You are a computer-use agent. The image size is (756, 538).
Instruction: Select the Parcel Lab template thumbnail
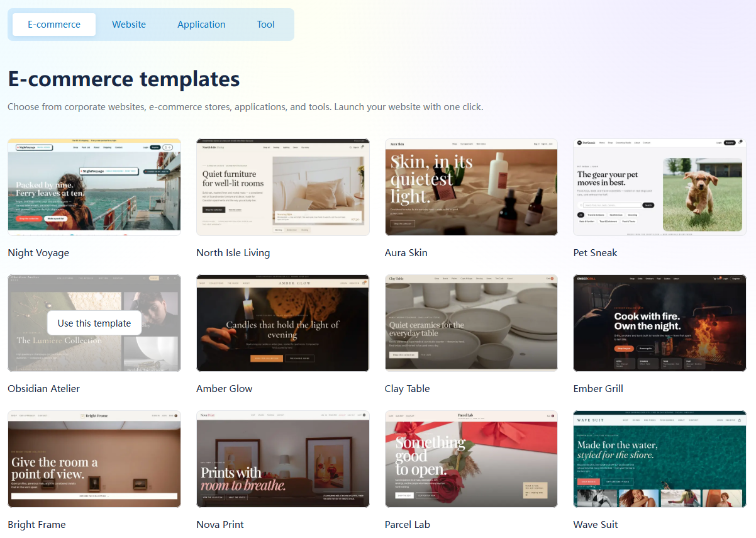[x=471, y=459]
